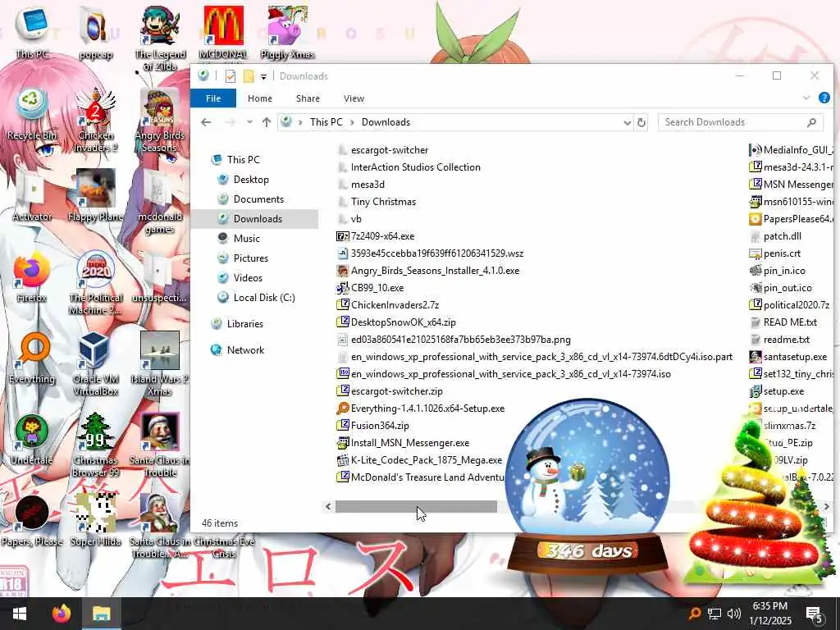The image size is (840, 630).
Task: Select the K-Lite_Codec_Pack_1875_Mega.exe file
Action: click(427, 460)
